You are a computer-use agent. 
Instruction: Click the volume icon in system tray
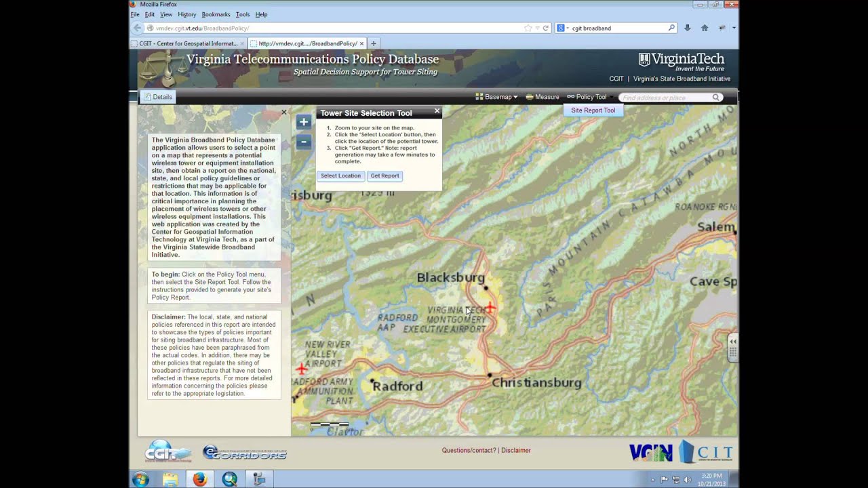pyautogui.click(x=688, y=480)
